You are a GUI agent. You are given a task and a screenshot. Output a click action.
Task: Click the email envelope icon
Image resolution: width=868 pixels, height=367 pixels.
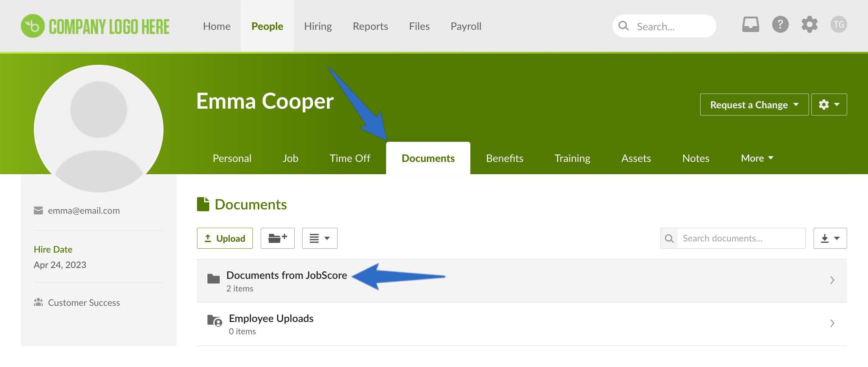pyautogui.click(x=38, y=210)
